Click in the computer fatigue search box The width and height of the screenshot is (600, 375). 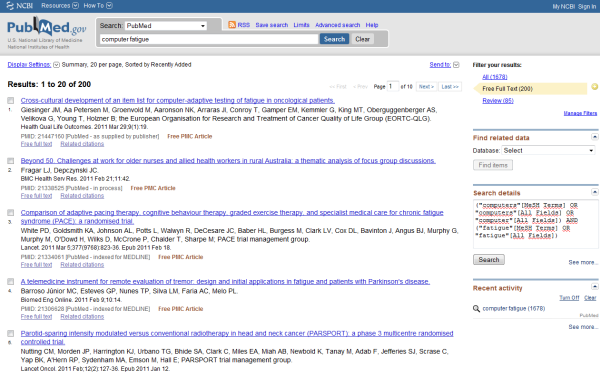click(x=209, y=39)
